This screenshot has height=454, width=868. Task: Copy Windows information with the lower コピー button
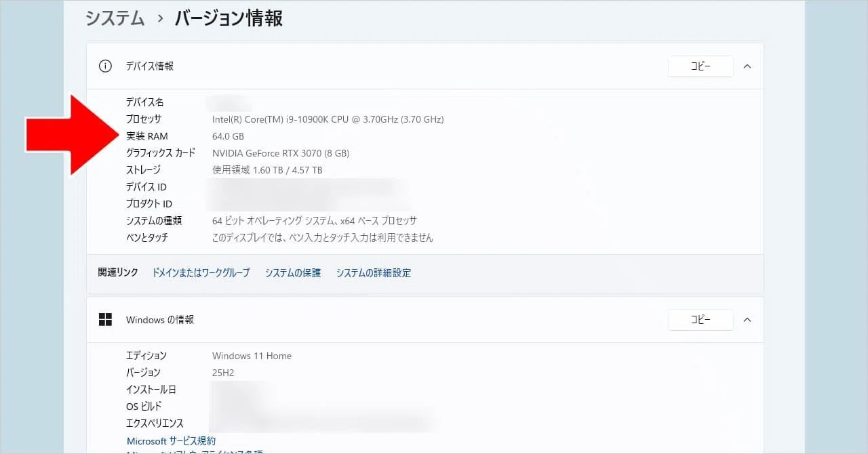tap(701, 320)
